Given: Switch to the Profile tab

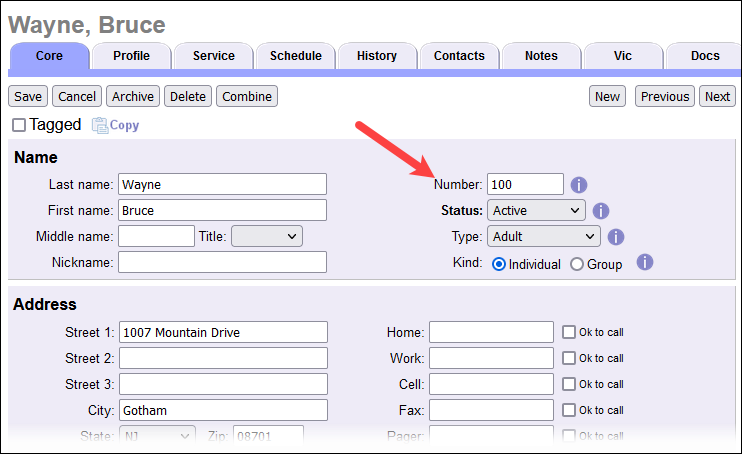Looking at the screenshot, I should point(131,56).
